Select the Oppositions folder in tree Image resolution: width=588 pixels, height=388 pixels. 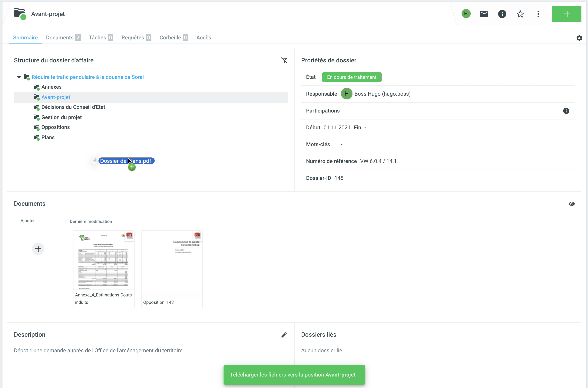(55, 127)
